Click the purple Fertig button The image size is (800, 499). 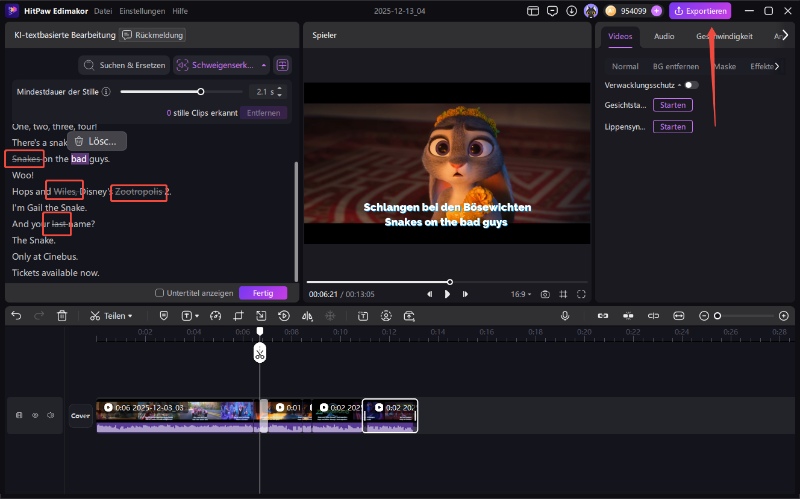[263, 293]
